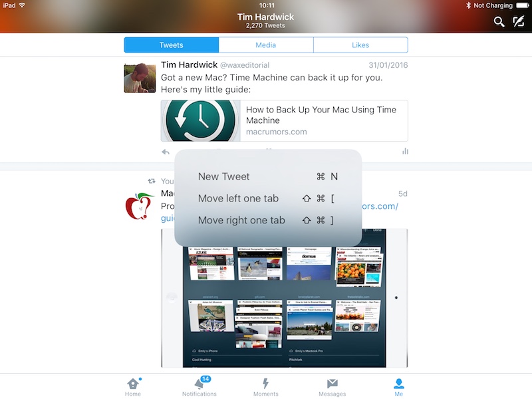Open the macrumors.com link card title
This screenshot has height=399, width=532.
click(321, 115)
